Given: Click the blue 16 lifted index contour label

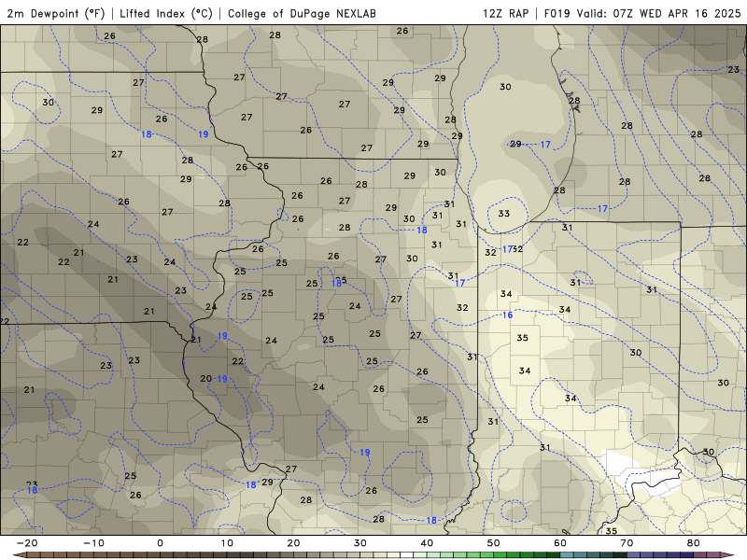Looking at the screenshot, I should click(x=507, y=315).
